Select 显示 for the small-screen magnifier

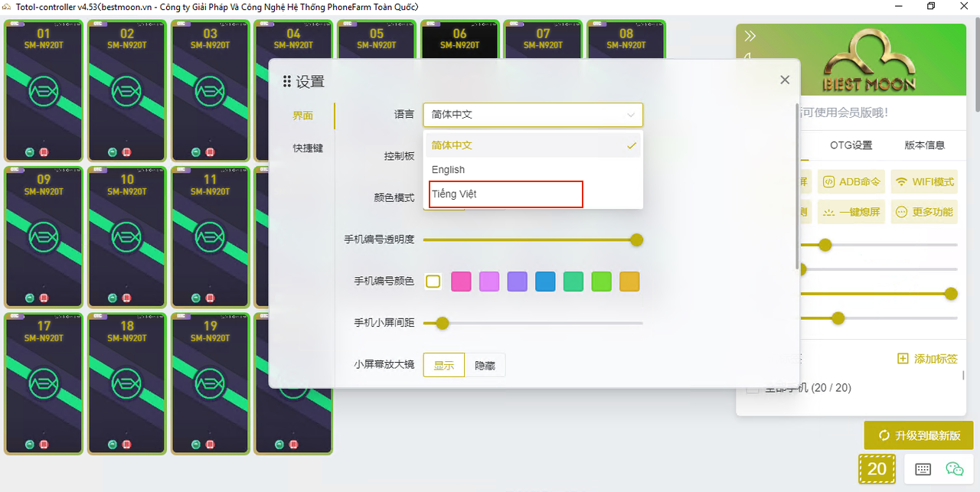443,366
